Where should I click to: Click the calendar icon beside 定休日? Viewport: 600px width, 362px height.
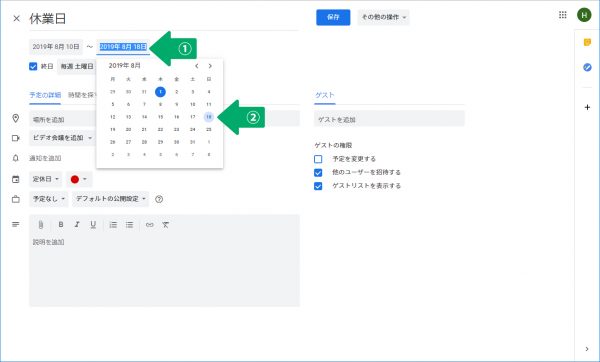pyautogui.click(x=16, y=179)
